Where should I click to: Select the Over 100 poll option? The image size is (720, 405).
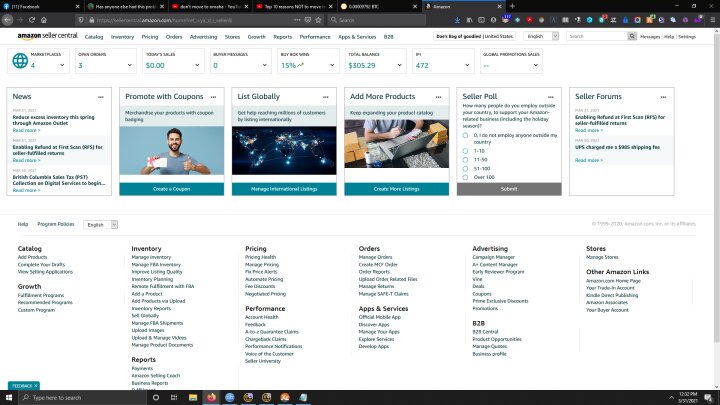[465, 177]
